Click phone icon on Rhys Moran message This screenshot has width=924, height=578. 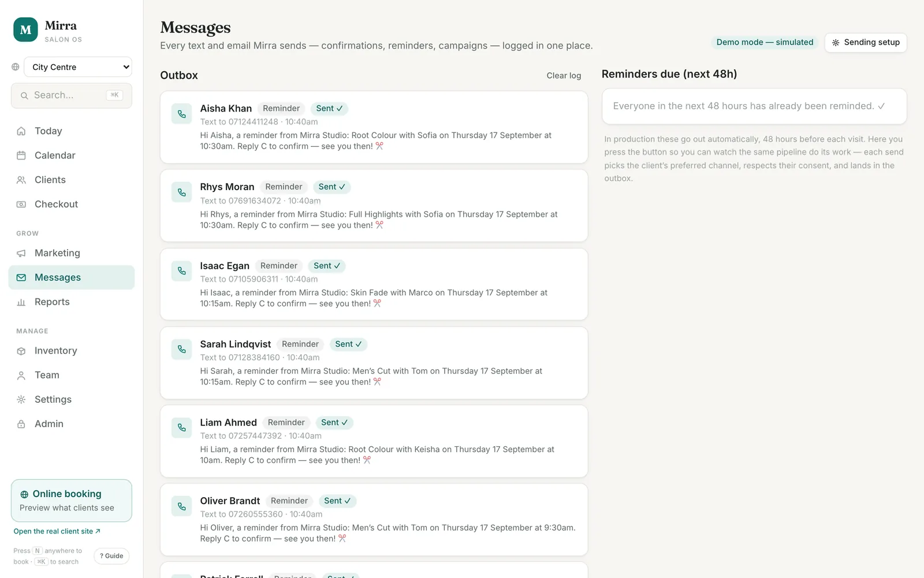[182, 192]
